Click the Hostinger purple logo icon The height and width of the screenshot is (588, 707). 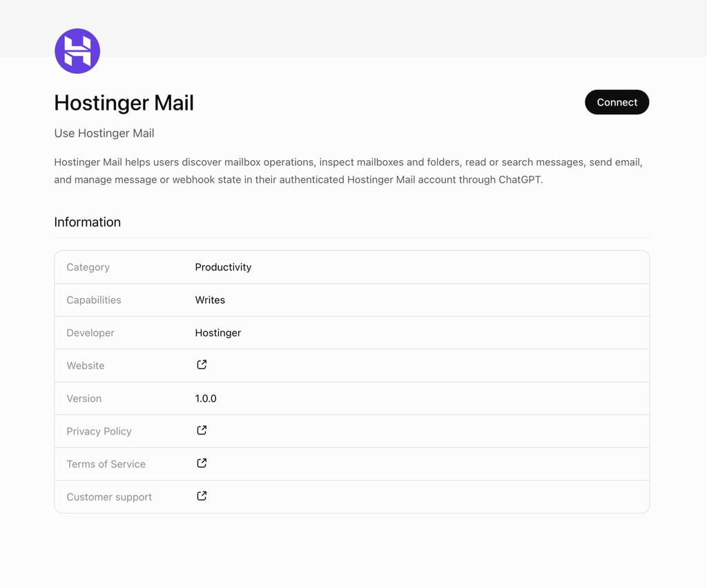(x=77, y=51)
